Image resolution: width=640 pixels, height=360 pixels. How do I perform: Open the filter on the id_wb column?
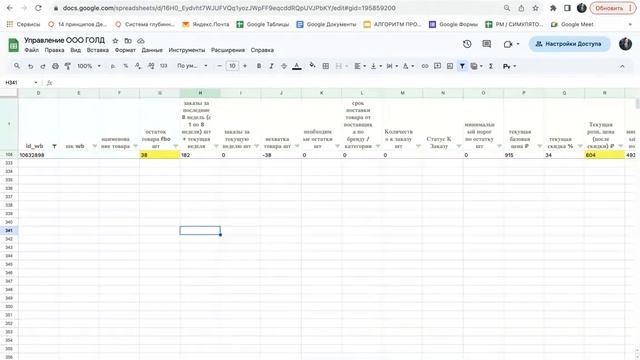[54, 146]
